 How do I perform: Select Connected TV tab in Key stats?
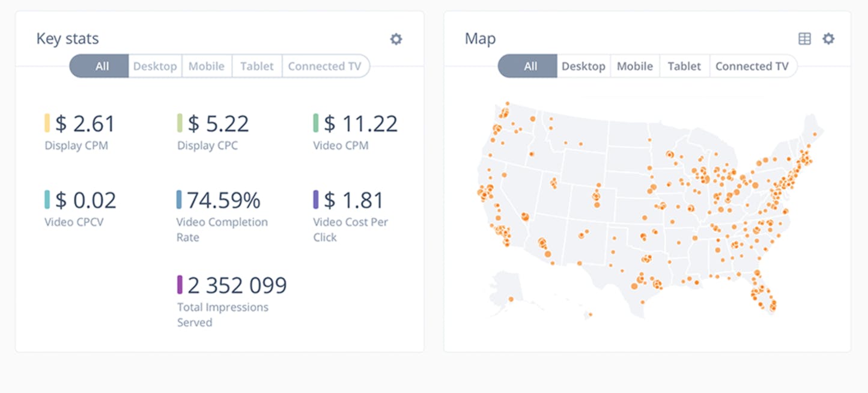click(x=325, y=66)
